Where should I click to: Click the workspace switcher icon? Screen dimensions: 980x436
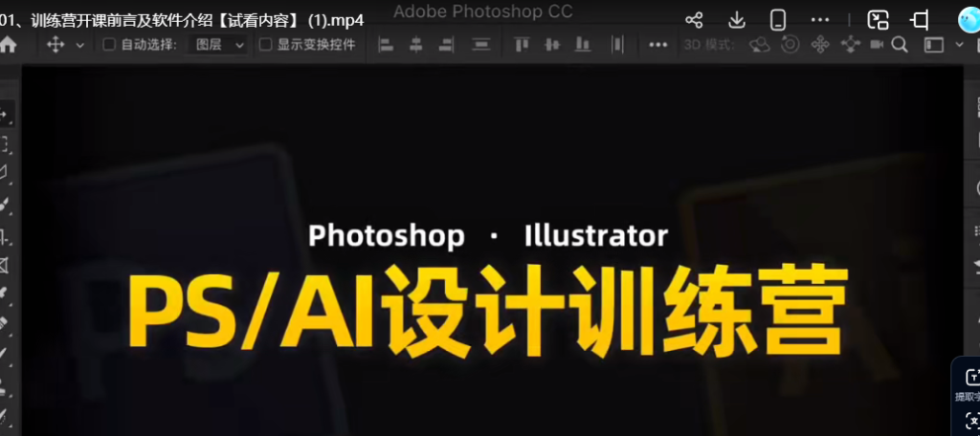934,45
